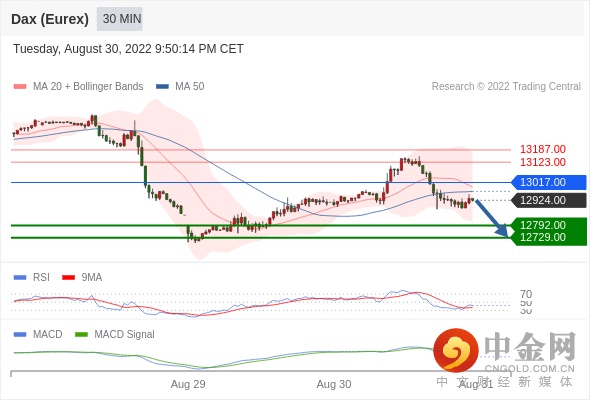
Task: Click the black 12924.00 current price tag
Action: (549, 200)
